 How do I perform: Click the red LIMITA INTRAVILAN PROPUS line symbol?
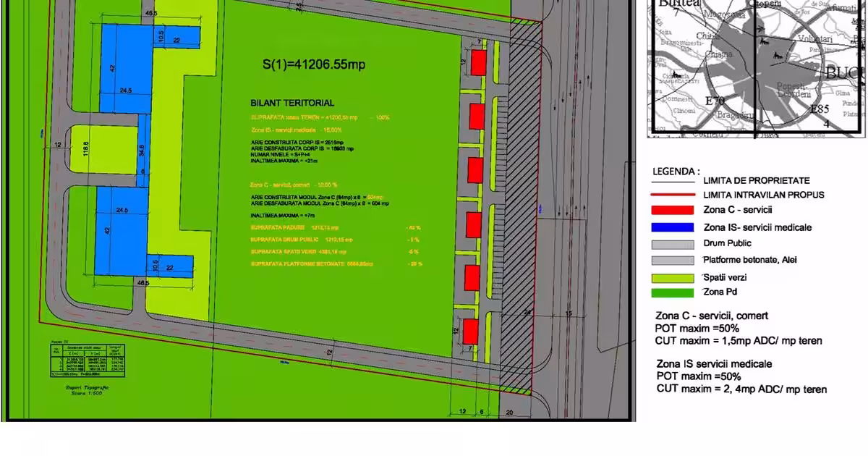[x=673, y=195]
